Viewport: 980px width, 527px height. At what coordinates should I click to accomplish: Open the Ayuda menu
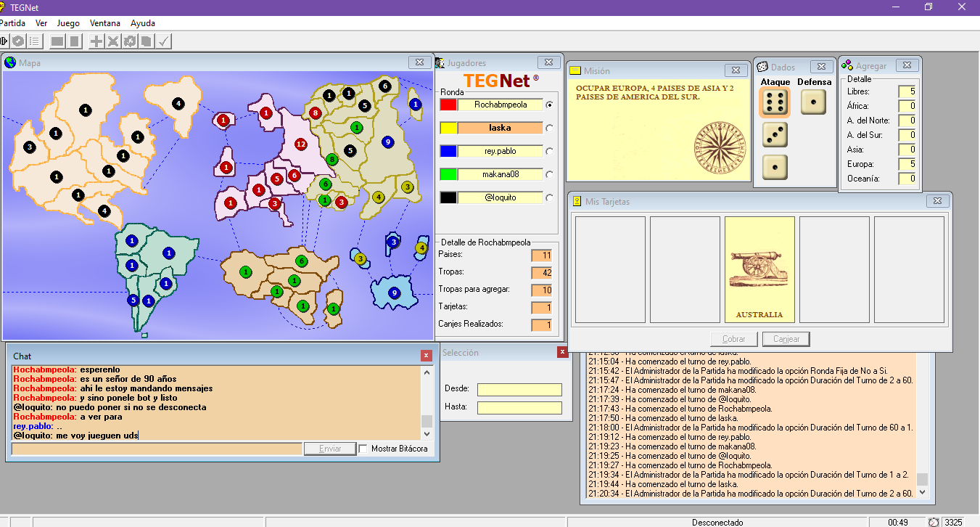pyautogui.click(x=143, y=23)
